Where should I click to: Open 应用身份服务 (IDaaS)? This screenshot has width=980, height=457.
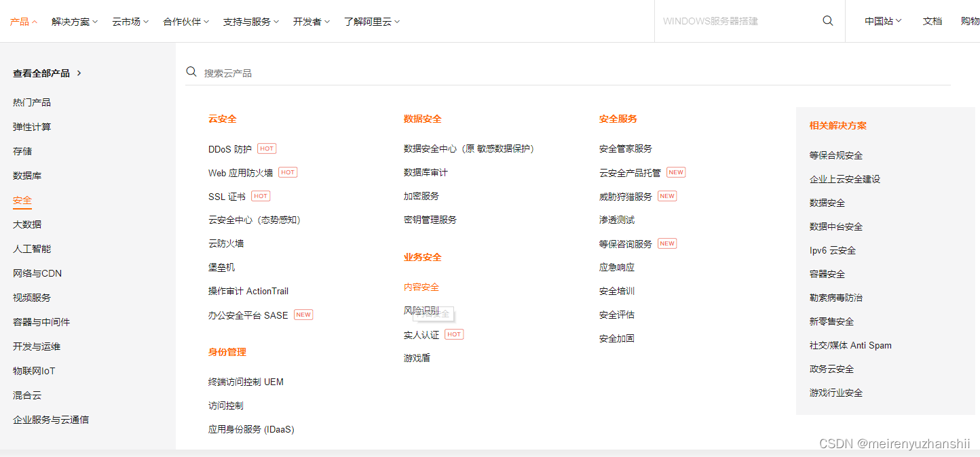[x=251, y=430]
